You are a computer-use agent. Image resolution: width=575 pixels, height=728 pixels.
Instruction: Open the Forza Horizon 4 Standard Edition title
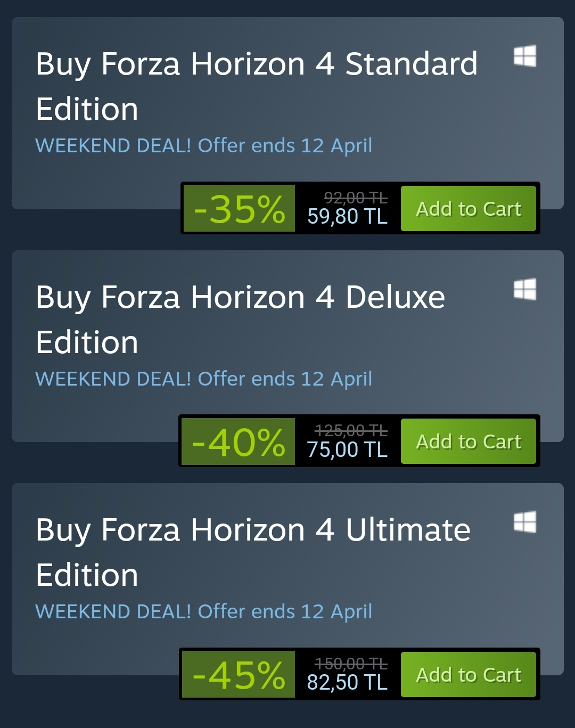point(256,86)
